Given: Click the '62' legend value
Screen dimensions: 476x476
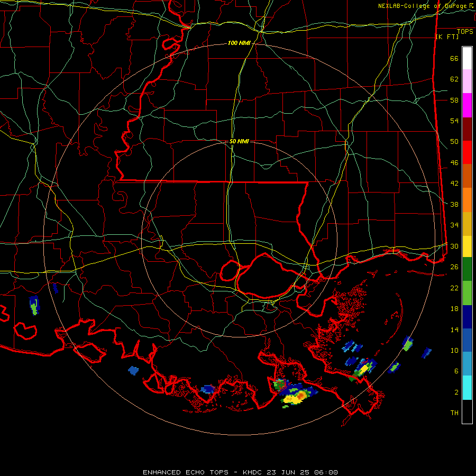Looking at the screenshot, I should pos(454,79).
